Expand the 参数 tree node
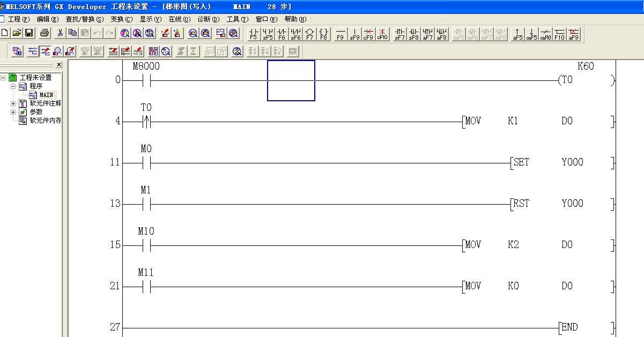 tap(13, 112)
